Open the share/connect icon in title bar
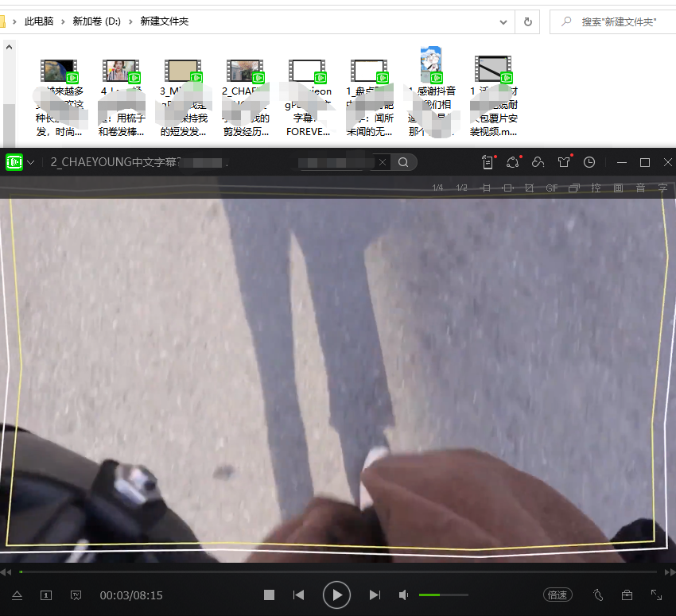This screenshot has height=616, width=676. coord(513,162)
